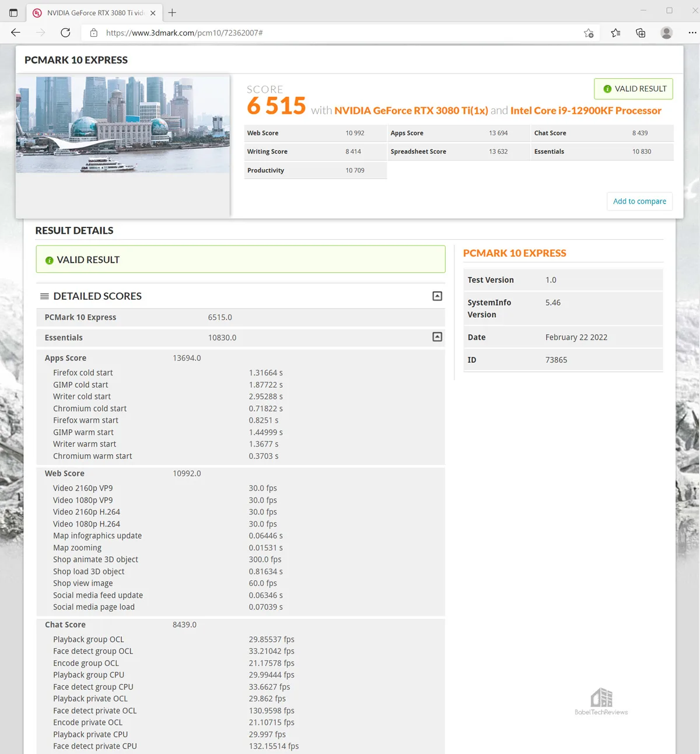This screenshot has width=700, height=754.
Task: Click the browser Forward arrow
Action: (40, 33)
